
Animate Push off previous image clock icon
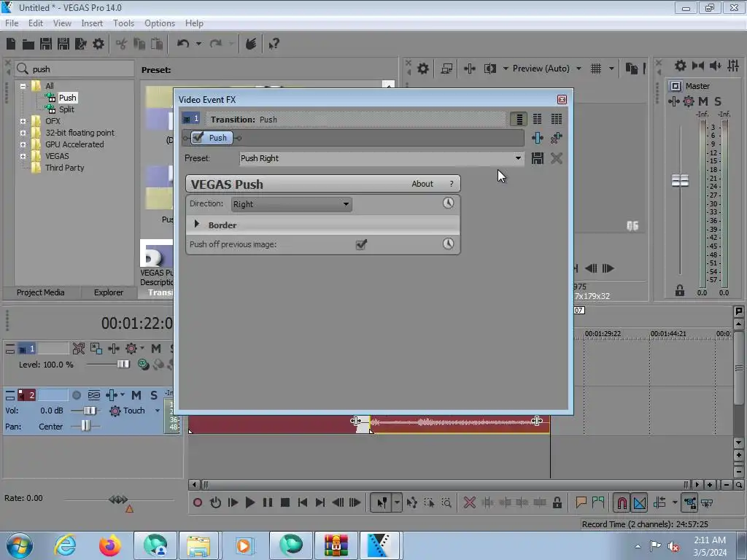448,244
